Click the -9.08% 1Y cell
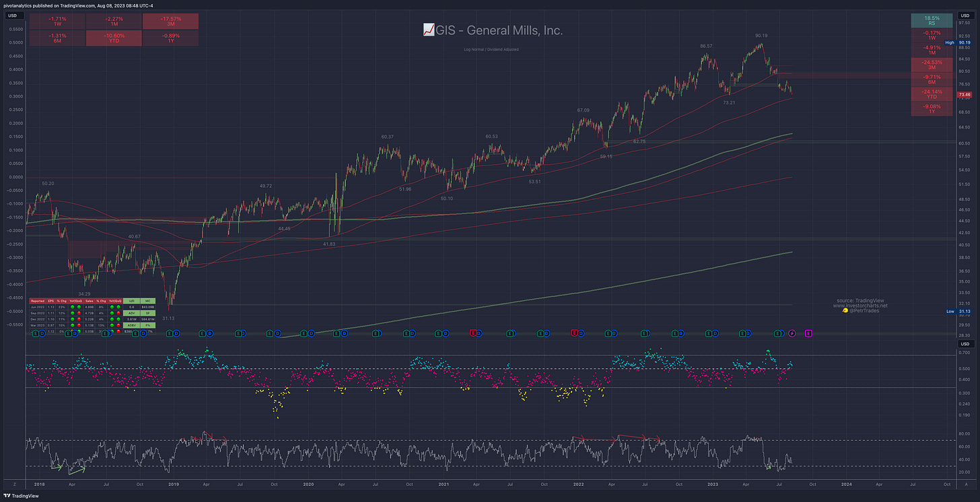Image resolution: width=980 pixels, height=502 pixels. (x=932, y=108)
